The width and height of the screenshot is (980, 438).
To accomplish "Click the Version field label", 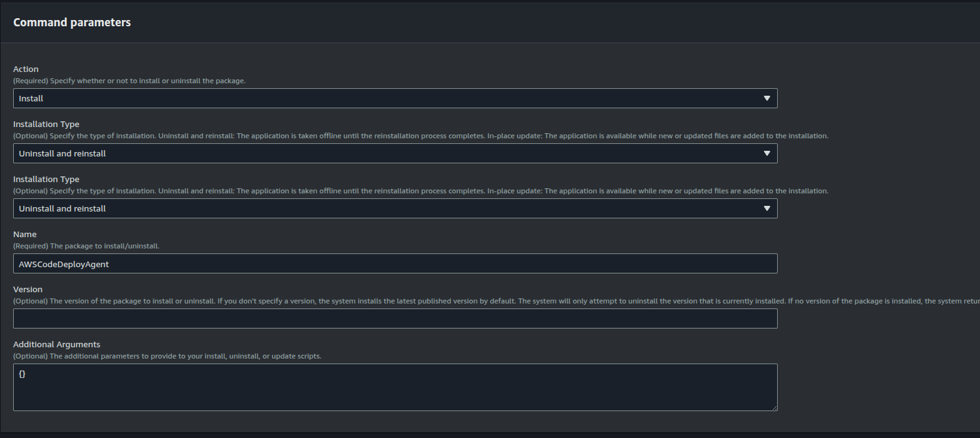I will point(28,289).
